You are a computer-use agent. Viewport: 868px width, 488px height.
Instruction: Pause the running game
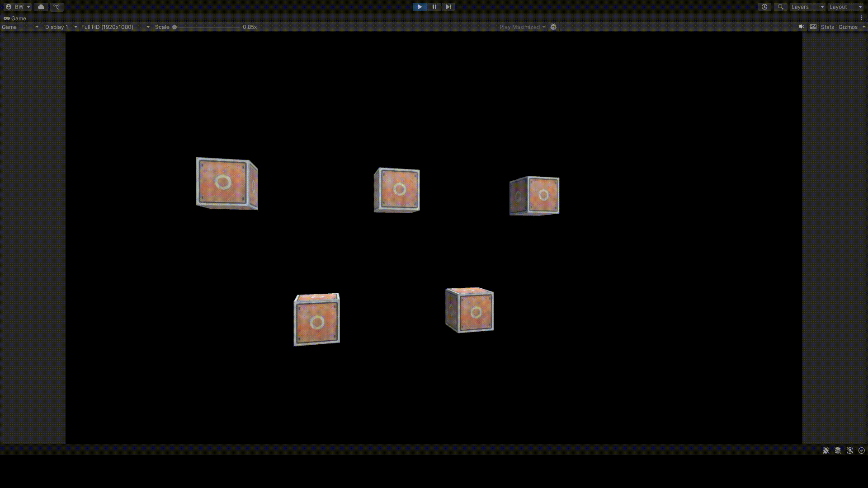[434, 7]
